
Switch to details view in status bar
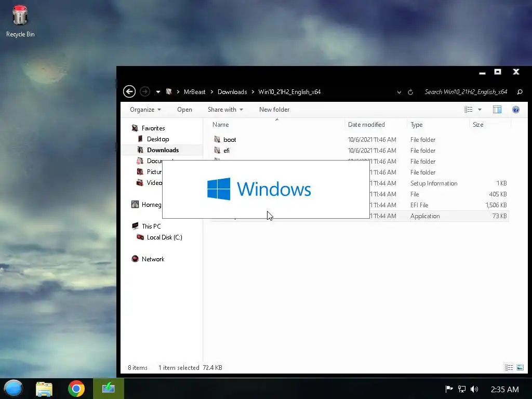pyautogui.click(x=509, y=367)
